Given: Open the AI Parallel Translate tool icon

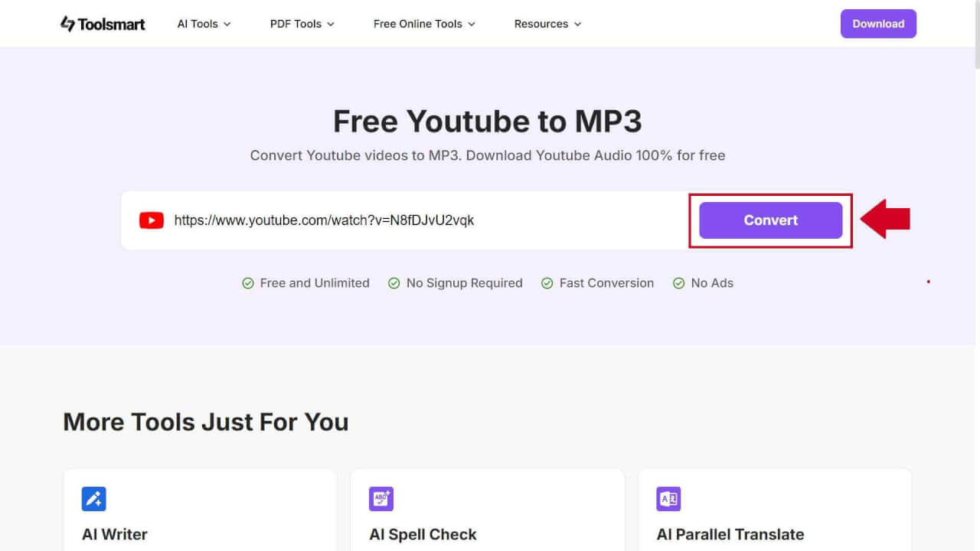Looking at the screenshot, I should [x=668, y=499].
